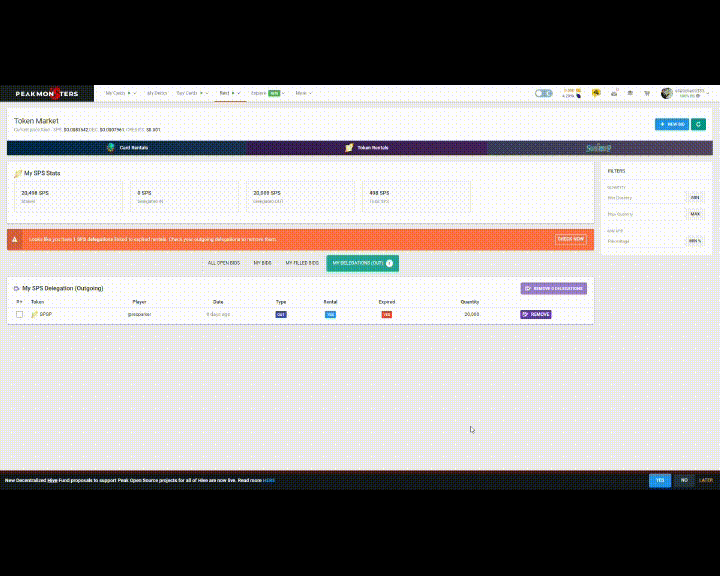Click the OUT type badge

(281, 315)
